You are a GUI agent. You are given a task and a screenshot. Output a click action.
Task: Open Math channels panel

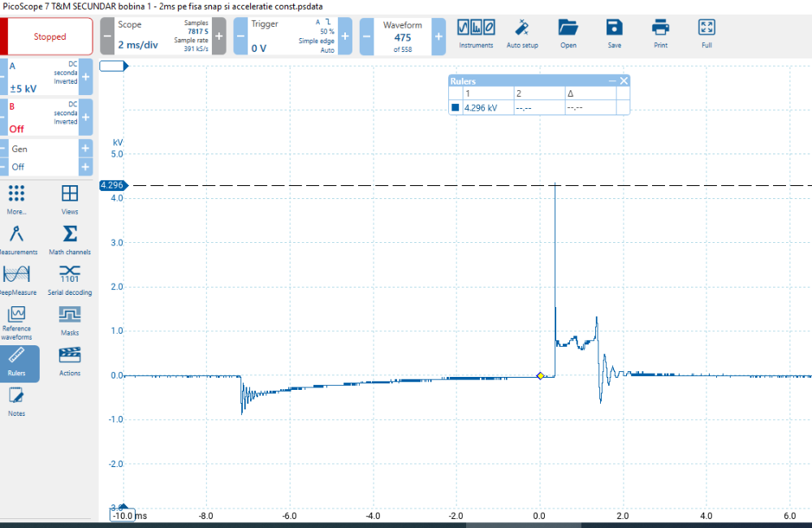click(x=70, y=240)
